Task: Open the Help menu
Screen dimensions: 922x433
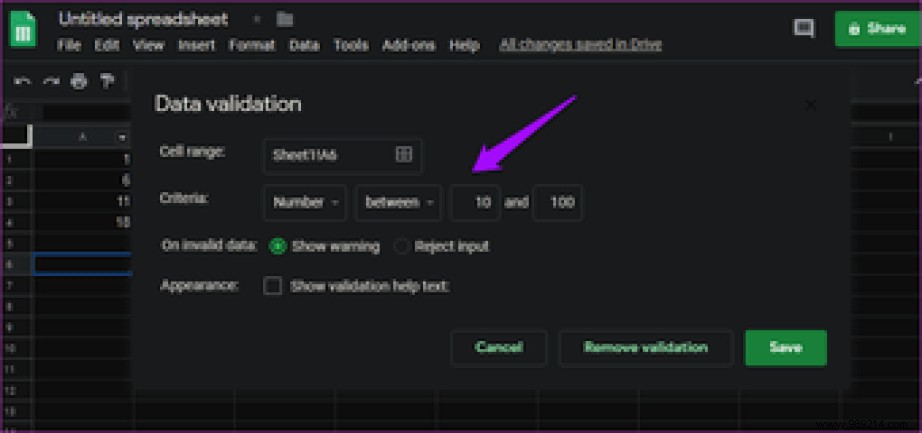Action: pos(465,45)
